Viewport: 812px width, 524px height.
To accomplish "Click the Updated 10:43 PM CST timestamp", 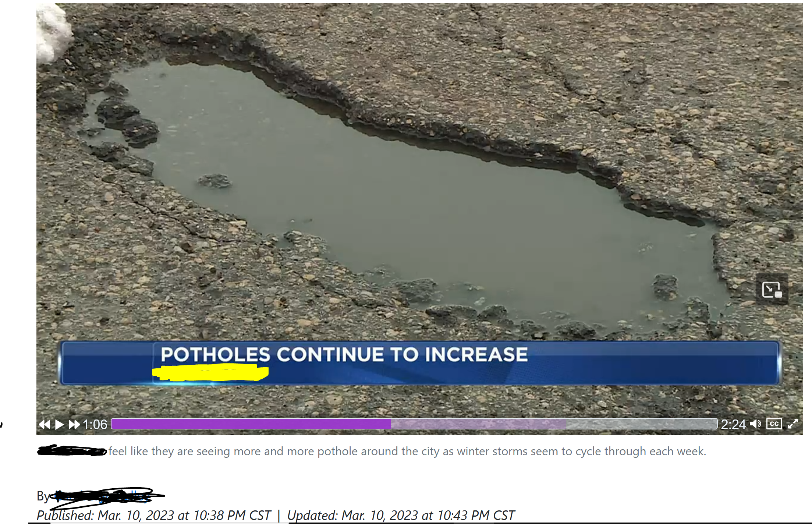I will coord(401,516).
